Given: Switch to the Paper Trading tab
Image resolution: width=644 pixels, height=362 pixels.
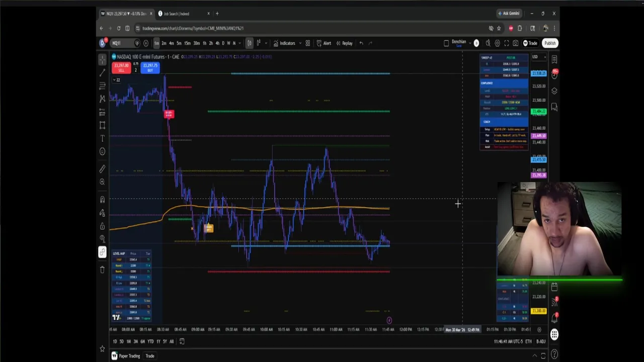Looking at the screenshot, I should tap(126, 356).
